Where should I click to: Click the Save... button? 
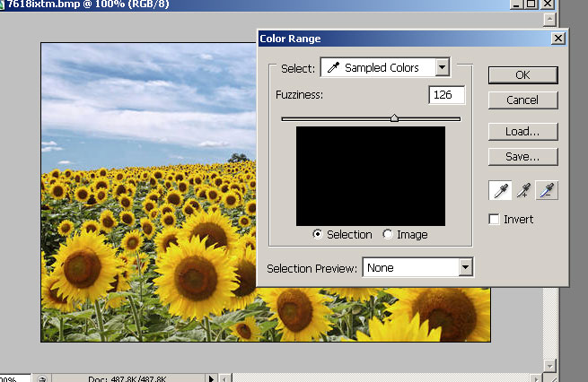(x=522, y=157)
